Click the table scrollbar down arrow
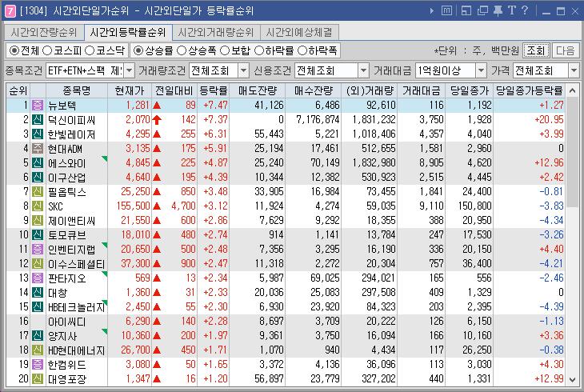The width and height of the screenshot is (584, 392). tap(573, 380)
